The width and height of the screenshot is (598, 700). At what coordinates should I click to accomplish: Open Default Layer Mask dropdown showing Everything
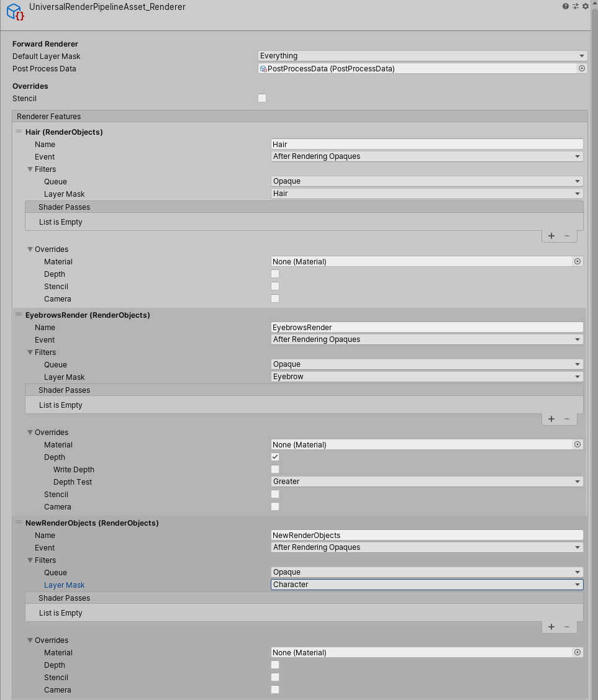(422, 56)
